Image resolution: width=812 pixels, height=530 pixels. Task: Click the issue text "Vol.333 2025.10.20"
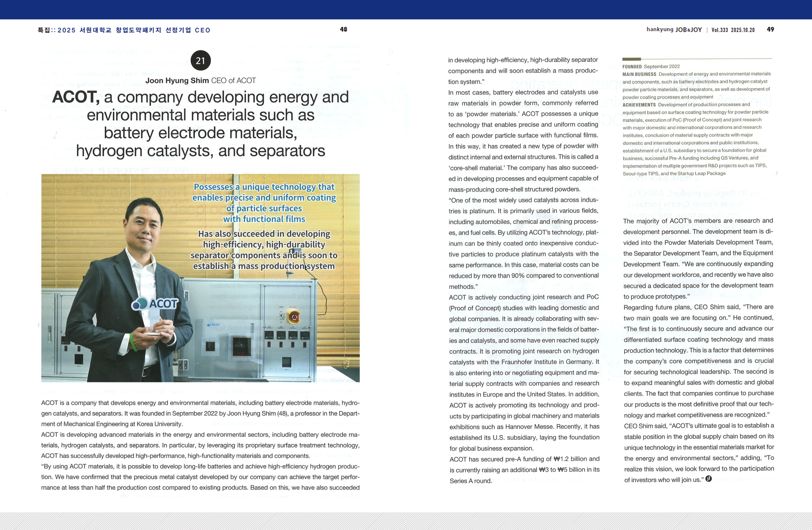coord(733,30)
